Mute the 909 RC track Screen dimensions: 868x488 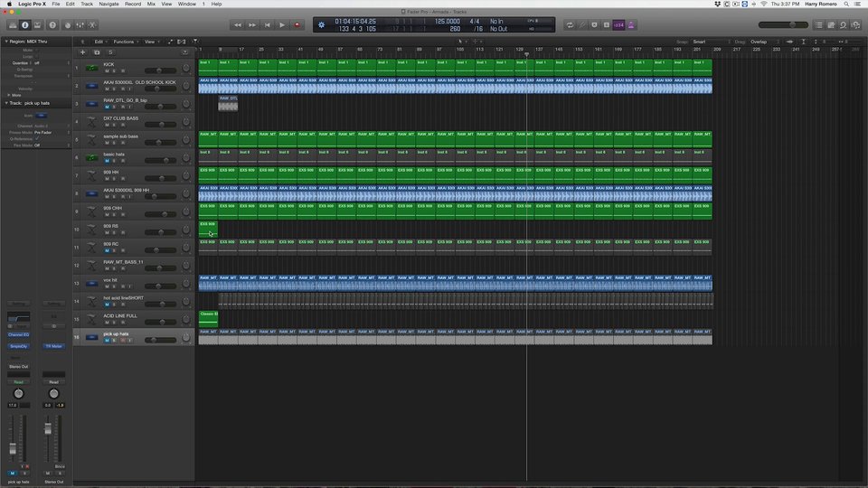pyautogui.click(x=107, y=250)
